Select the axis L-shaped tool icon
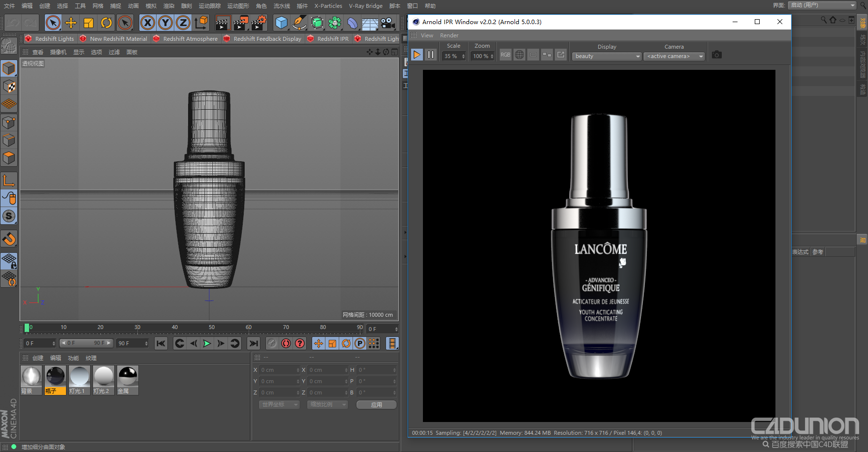The height and width of the screenshot is (452, 868). (x=9, y=181)
